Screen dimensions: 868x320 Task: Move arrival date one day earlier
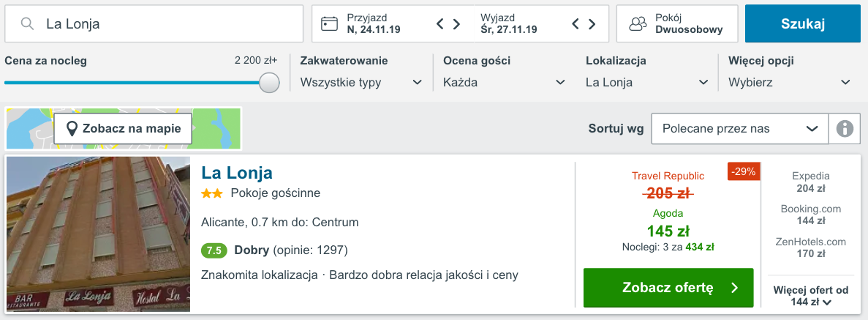pyautogui.click(x=440, y=24)
